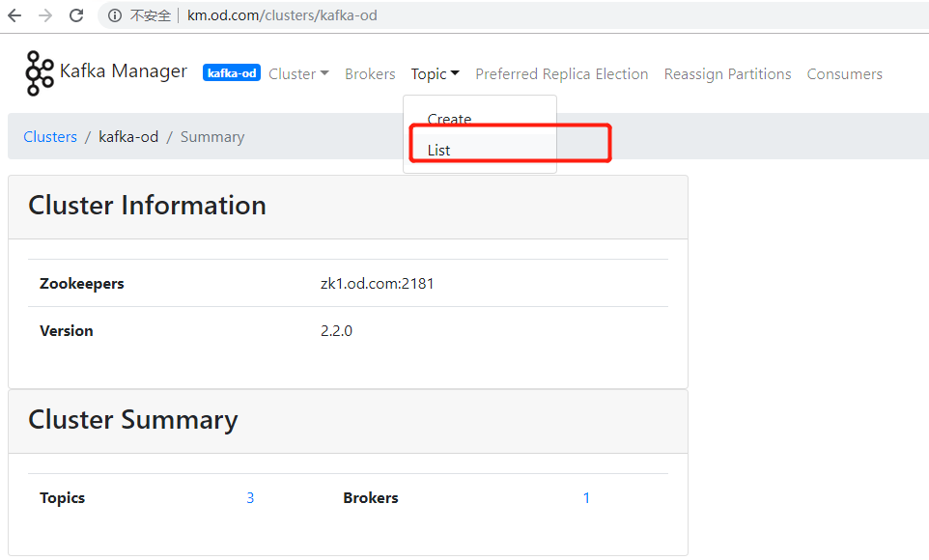929x560 pixels.
Task: Go to Reassign Partitions
Action: coord(727,74)
